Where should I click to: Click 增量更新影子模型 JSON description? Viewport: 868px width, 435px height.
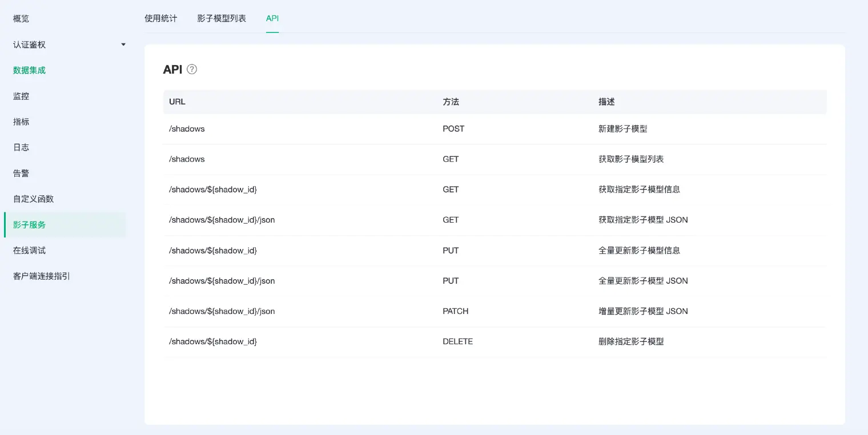[643, 311]
